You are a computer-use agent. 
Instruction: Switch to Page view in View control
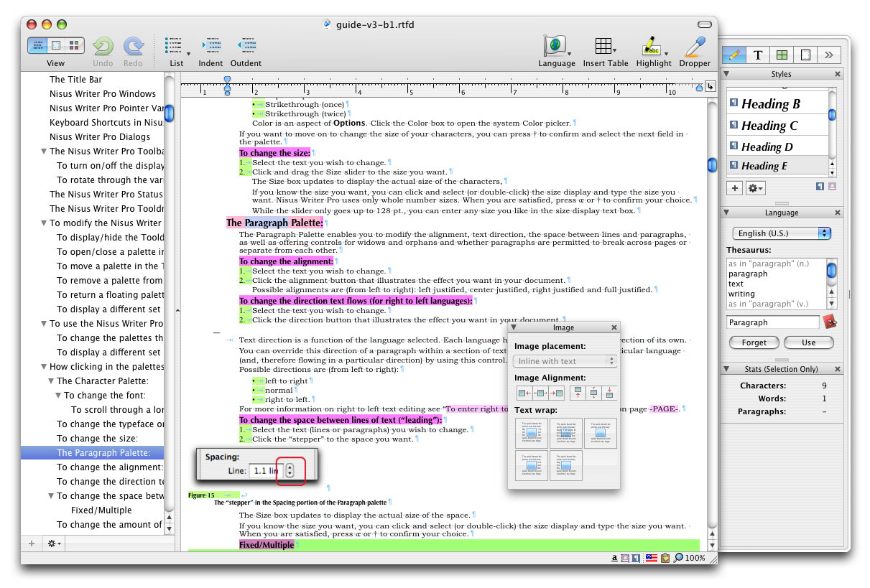(56, 45)
